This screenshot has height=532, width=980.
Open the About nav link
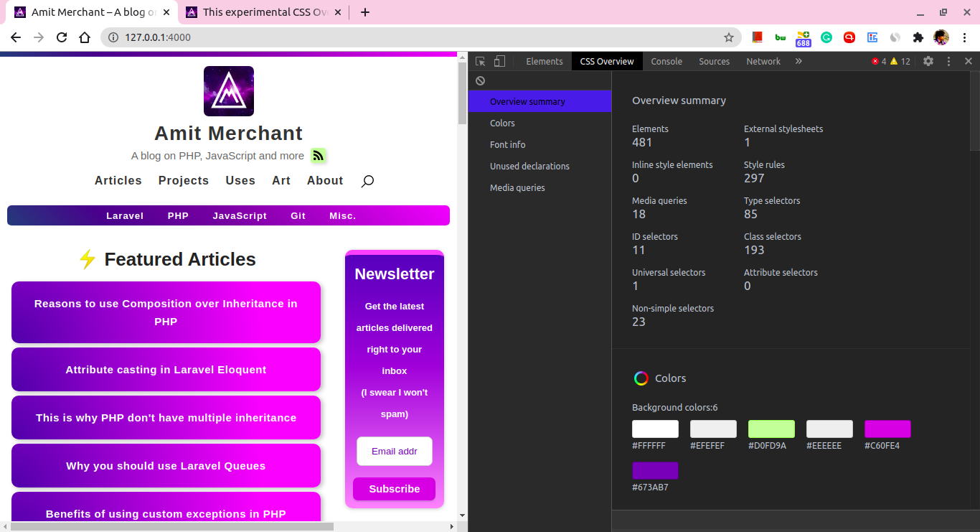coord(325,181)
